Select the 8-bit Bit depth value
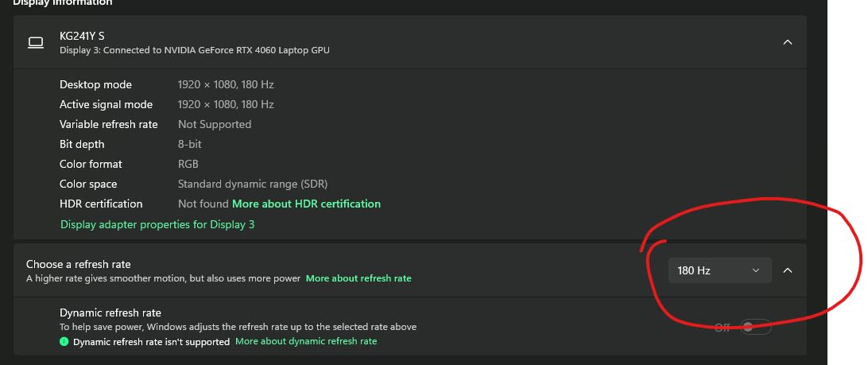Image resolution: width=868 pixels, height=365 pixels. 188,144
